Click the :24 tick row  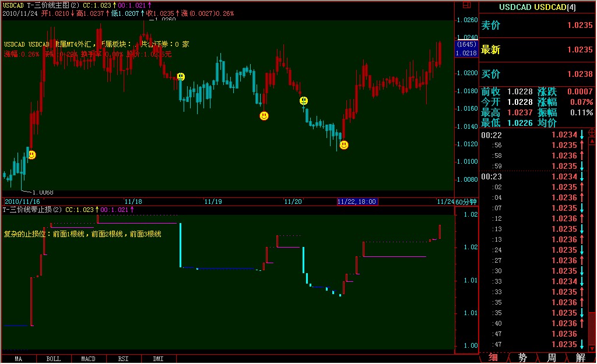[533, 250]
